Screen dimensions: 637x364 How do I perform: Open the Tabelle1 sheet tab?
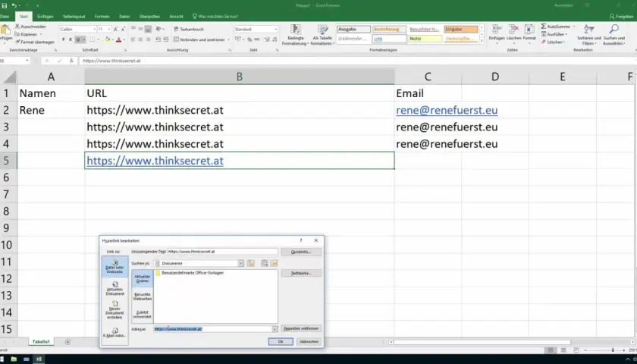click(41, 342)
